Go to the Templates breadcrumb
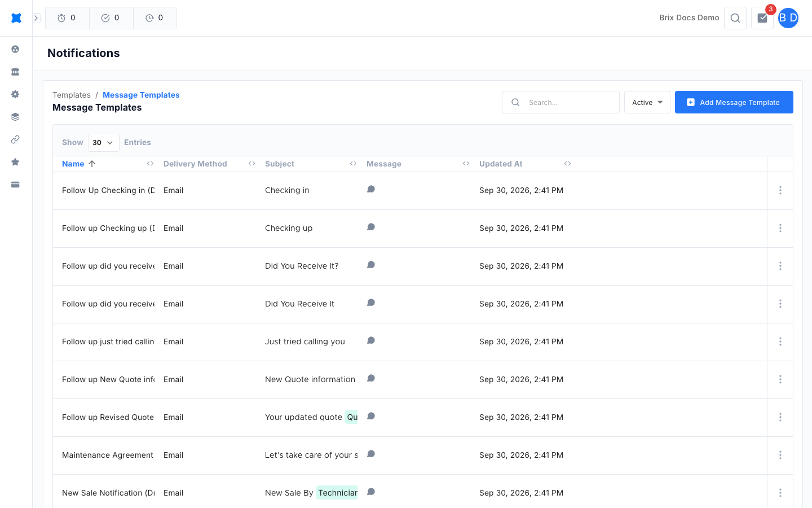The height and width of the screenshot is (508, 812). tap(72, 95)
